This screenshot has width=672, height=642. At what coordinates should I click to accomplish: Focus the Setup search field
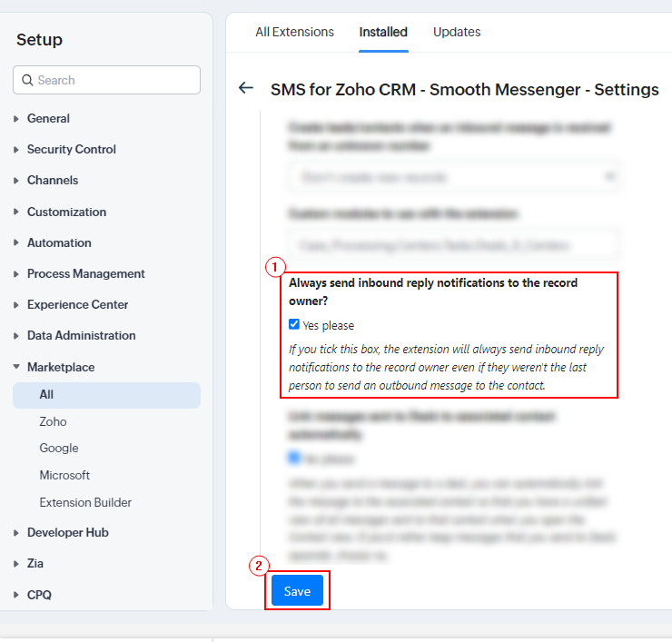point(107,80)
